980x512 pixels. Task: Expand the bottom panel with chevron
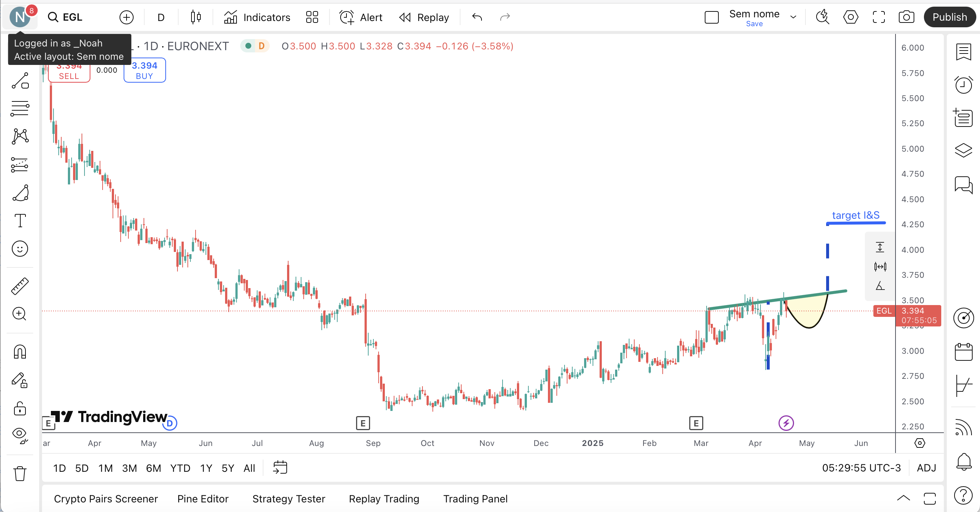click(x=904, y=498)
